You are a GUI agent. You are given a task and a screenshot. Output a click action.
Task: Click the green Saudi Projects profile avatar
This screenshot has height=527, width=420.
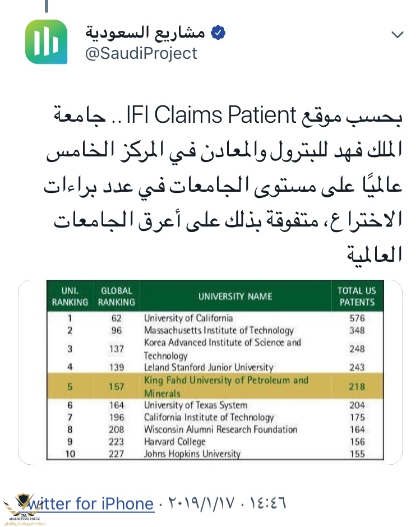47,43
